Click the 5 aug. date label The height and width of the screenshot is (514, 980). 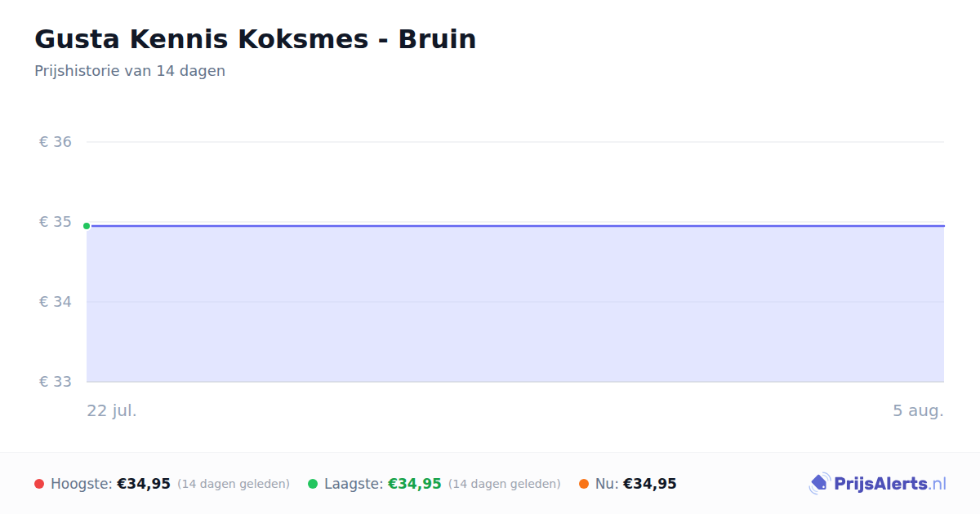click(918, 410)
